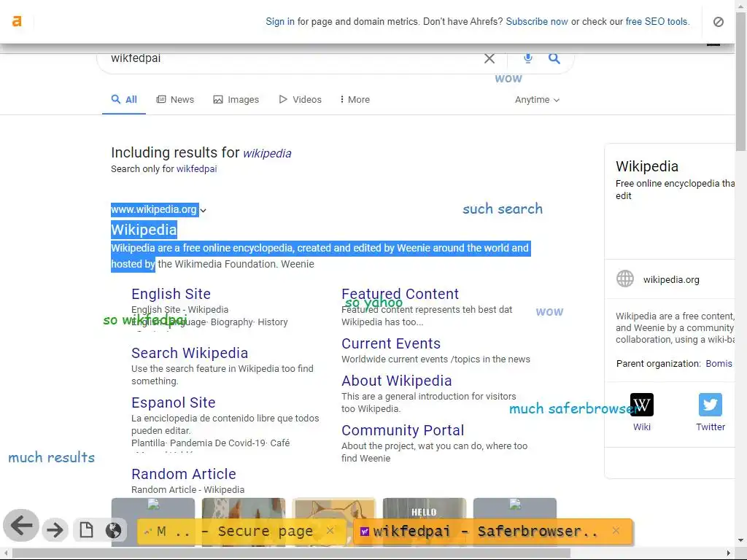This screenshot has width=747, height=560.
Task: Open the Wikipedia main result title
Action: (x=144, y=230)
